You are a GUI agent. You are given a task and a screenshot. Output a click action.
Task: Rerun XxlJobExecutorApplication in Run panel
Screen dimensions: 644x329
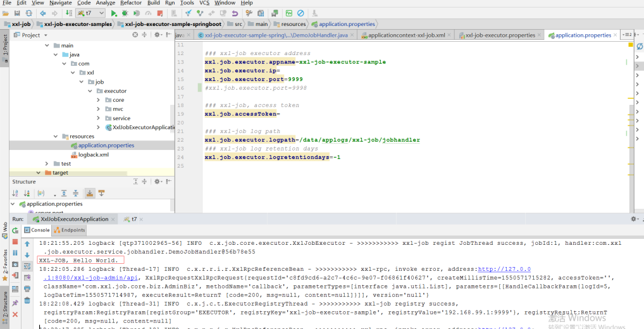click(15, 230)
